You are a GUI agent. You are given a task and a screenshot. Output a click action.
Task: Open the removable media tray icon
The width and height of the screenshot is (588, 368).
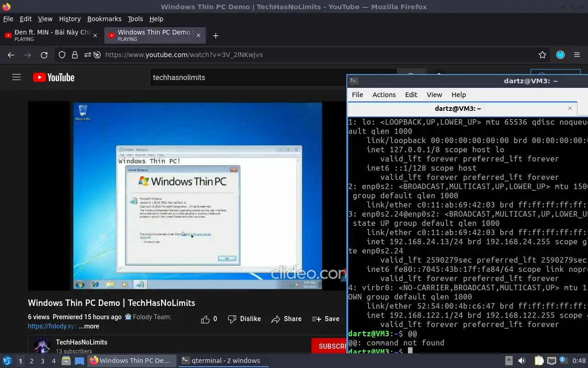509,361
